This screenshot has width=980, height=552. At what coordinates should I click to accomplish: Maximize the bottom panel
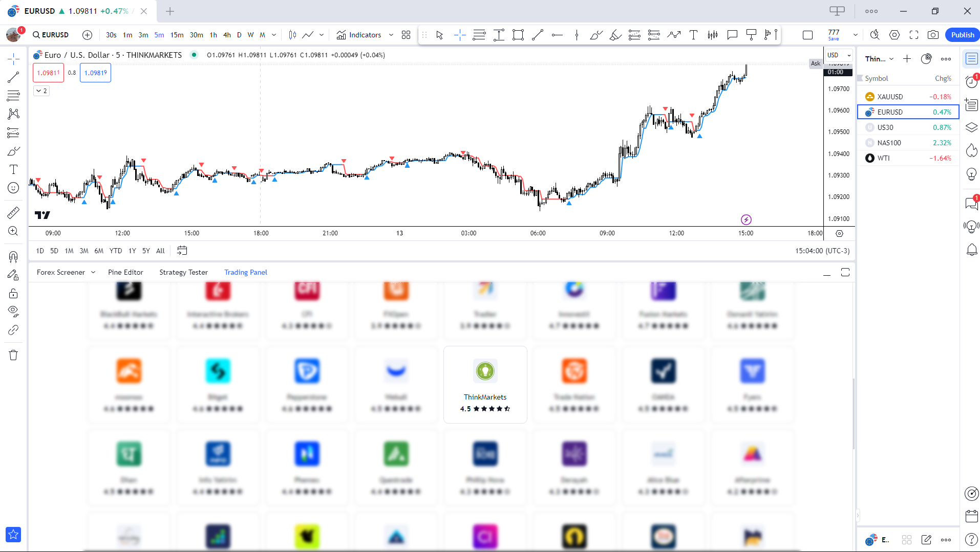point(845,272)
